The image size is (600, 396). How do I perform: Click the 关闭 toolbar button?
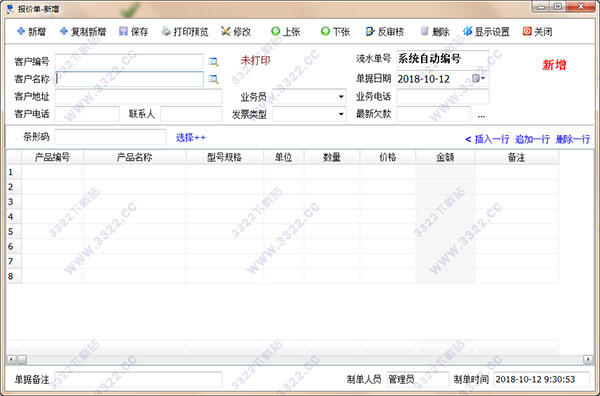coord(538,32)
